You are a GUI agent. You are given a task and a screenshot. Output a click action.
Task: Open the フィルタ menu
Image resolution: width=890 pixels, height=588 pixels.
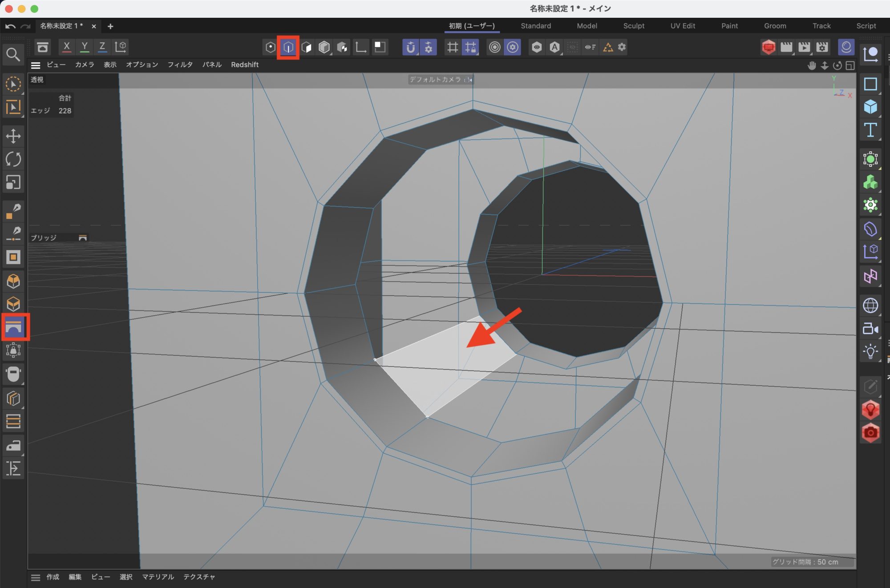point(180,65)
